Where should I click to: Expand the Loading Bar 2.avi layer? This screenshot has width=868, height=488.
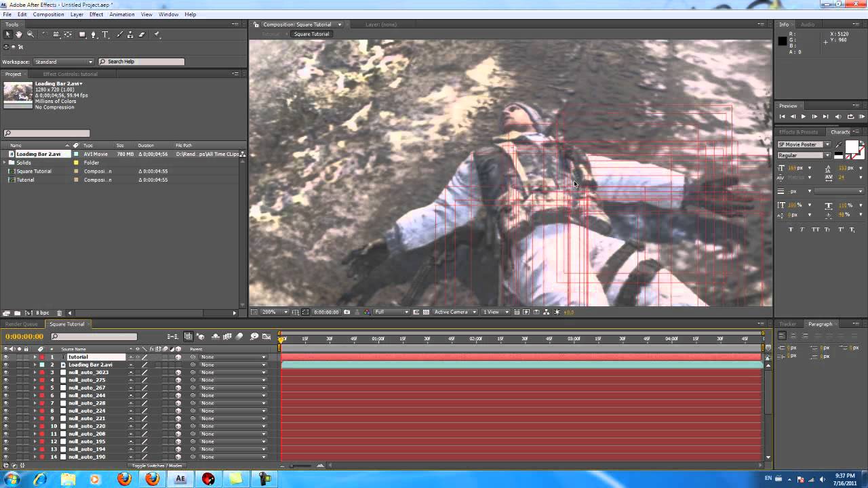click(35, 365)
